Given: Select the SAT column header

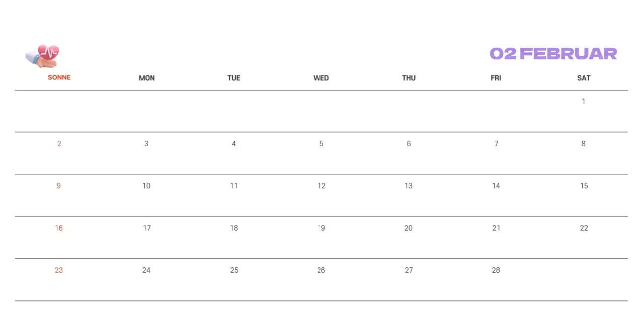Looking at the screenshot, I should coord(584,78).
